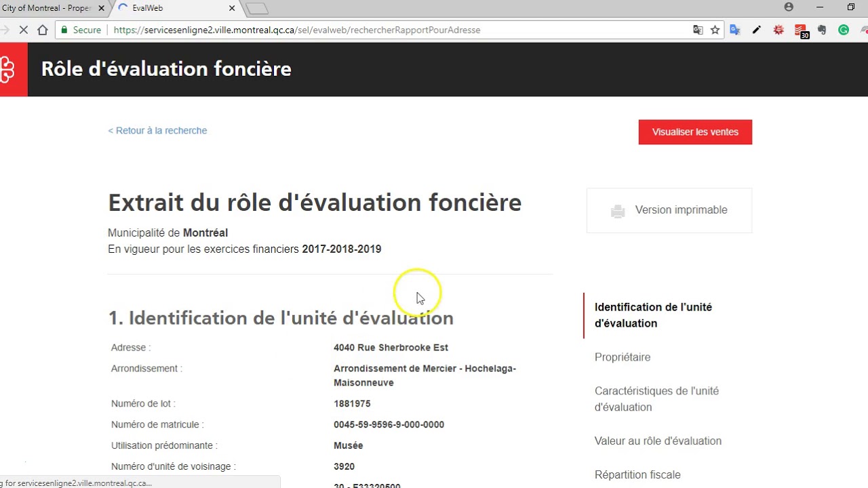Switch to the City of Montreal tab
The image size is (868, 488).
tap(46, 8)
